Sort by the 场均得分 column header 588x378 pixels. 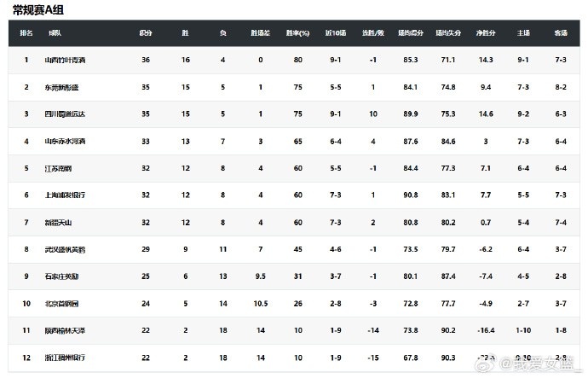pos(411,32)
